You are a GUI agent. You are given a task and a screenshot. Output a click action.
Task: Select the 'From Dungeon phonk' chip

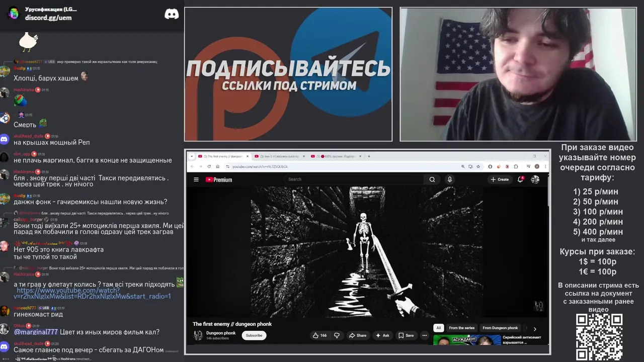(500, 328)
